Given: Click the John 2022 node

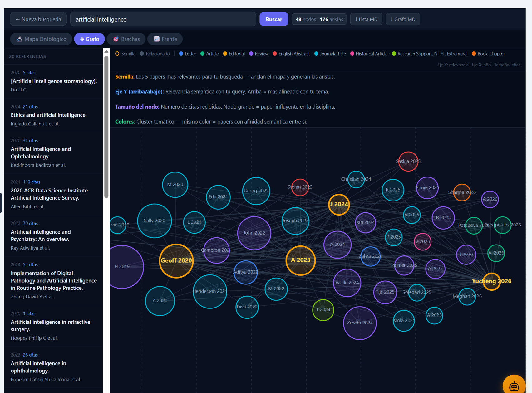Looking at the screenshot, I should pyautogui.click(x=254, y=233).
